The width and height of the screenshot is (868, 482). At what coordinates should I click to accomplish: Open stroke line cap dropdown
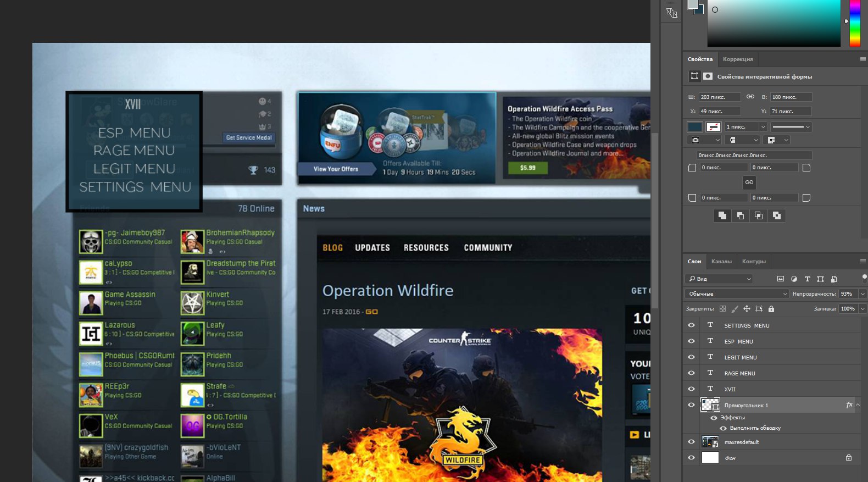[742, 140]
